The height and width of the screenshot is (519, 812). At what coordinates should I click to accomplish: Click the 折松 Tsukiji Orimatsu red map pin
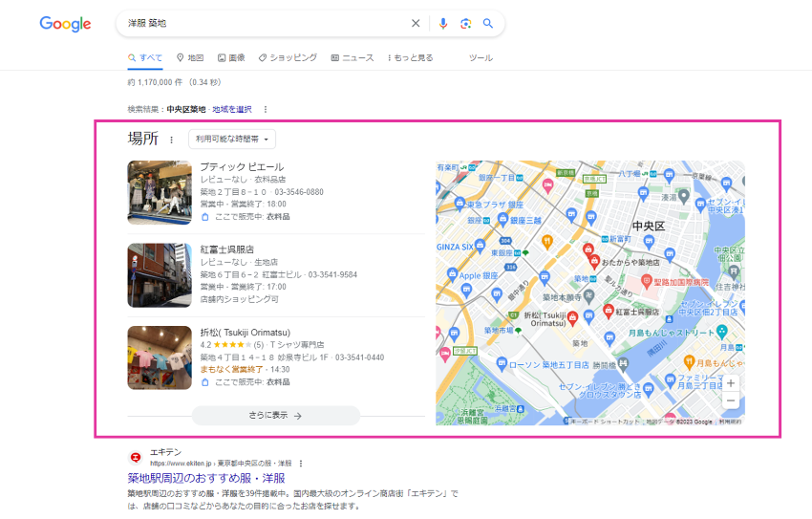pos(572,317)
